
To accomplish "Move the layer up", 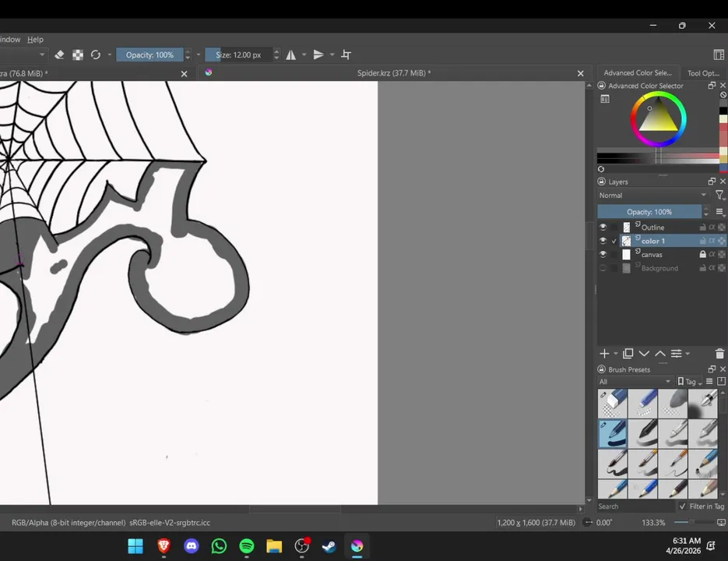I will pyautogui.click(x=660, y=354).
